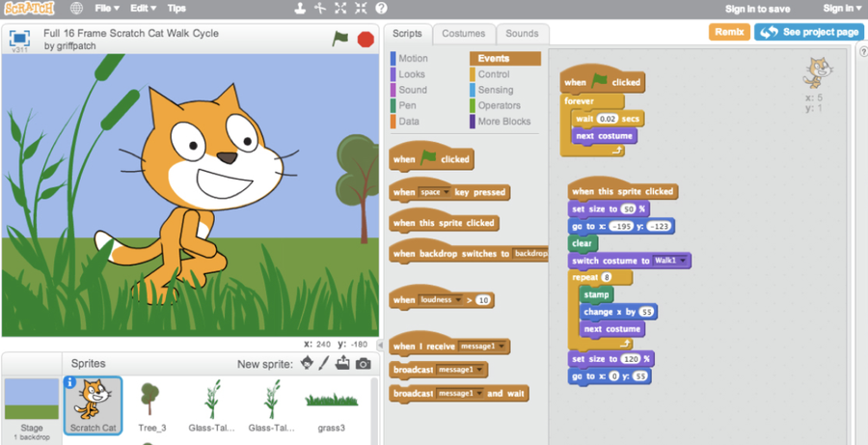This screenshot has height=445, width=868.
Task: Open Scratch Cat sprite info button
Action: [70, 382]
